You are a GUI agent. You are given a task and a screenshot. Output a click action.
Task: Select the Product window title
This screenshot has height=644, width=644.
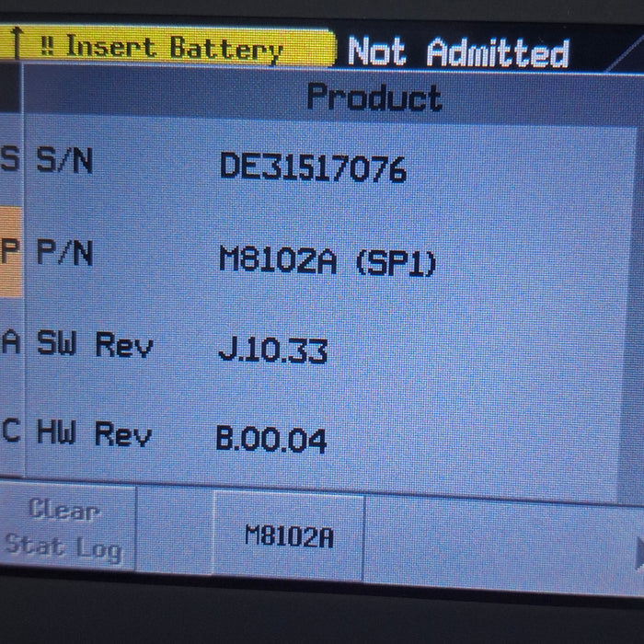point(374,98)
